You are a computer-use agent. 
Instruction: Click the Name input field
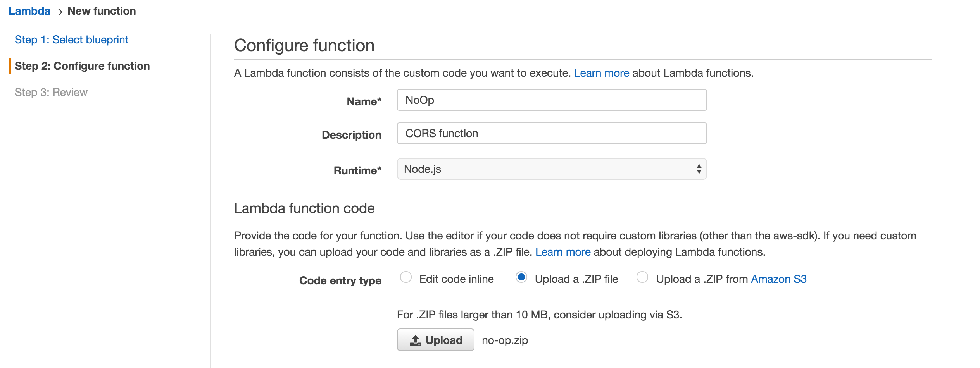pyautogui.click(x=551, y=100)
